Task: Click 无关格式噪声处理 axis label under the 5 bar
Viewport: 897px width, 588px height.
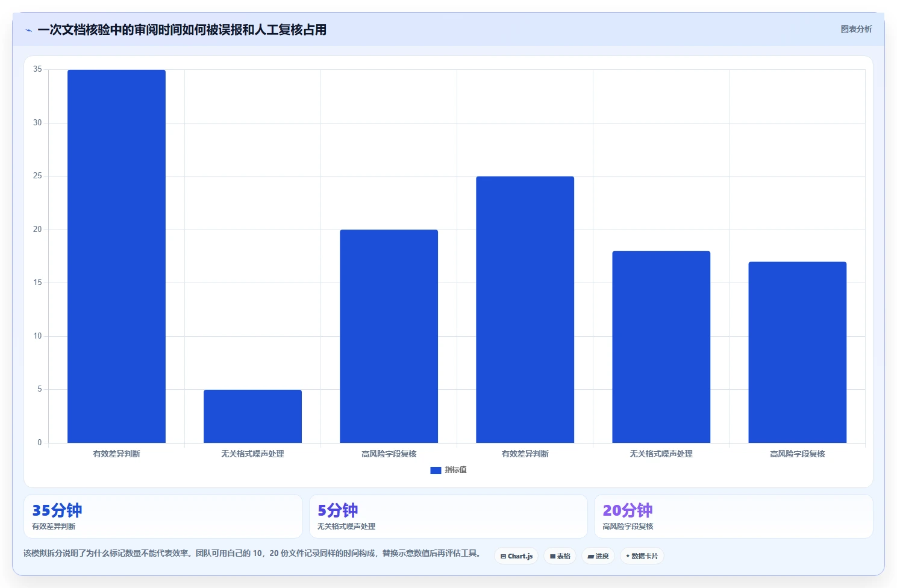Action: point(252,454)
